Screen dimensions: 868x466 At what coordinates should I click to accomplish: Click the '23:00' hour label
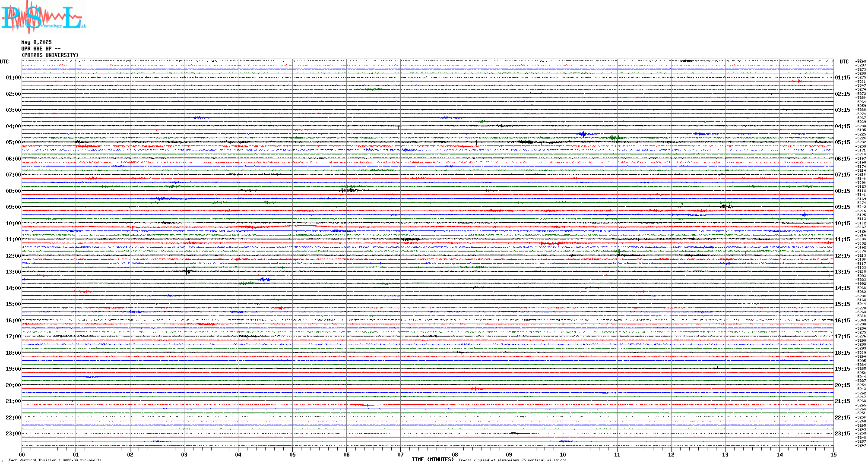point(13,434)
